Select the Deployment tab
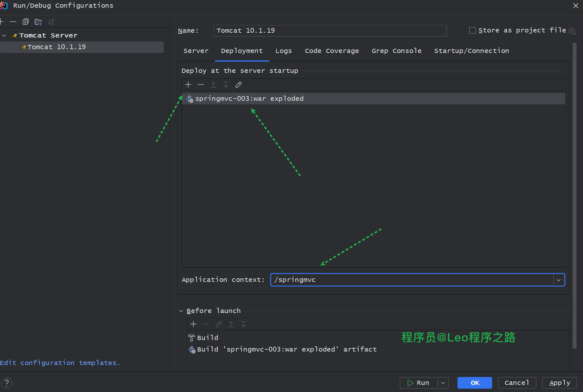This screenshot has width=583, height=392. click(x=242, y=51)
